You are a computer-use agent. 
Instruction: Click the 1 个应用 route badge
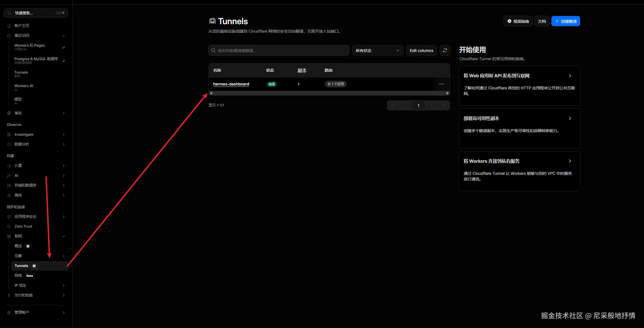tap(336, 84)
